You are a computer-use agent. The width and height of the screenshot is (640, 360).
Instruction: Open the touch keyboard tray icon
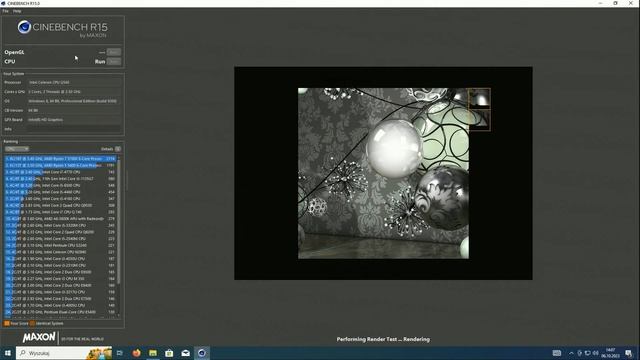pos(556,353)
